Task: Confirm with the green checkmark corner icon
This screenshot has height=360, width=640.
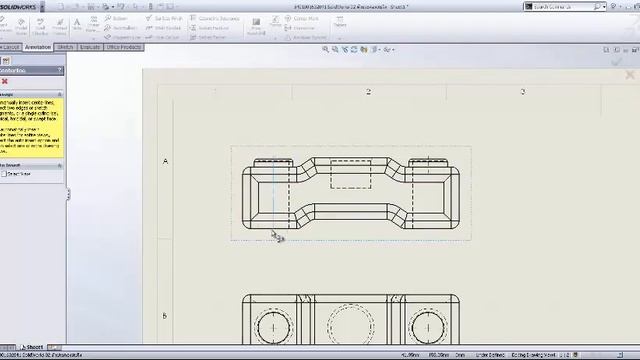Action: coord(617,62)
